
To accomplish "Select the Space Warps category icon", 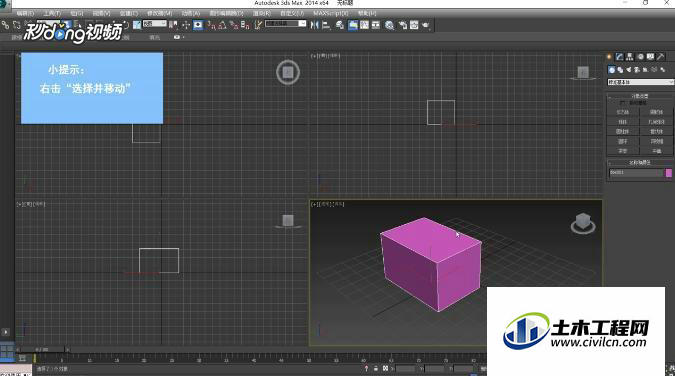I will (654, 69).
